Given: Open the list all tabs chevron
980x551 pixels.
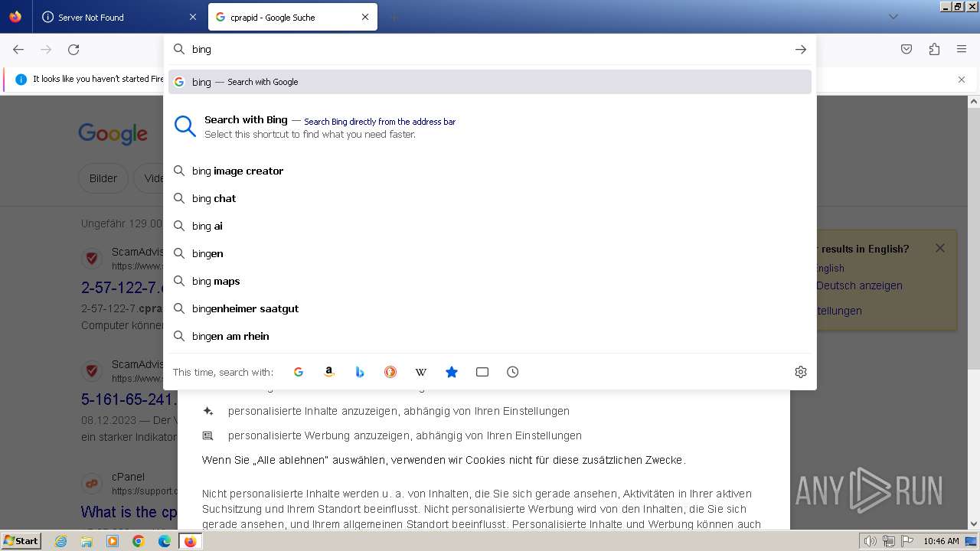Looking at the screenshot, I should coord(893,17).
